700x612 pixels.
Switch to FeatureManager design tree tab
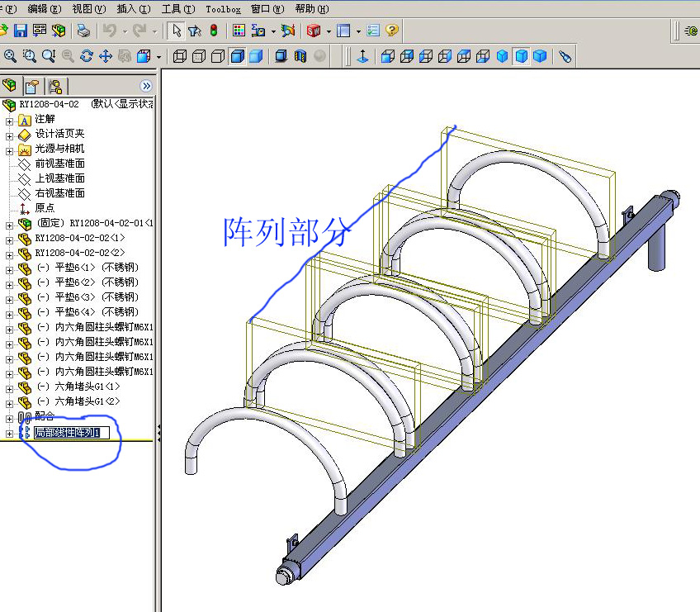[9, 86]
